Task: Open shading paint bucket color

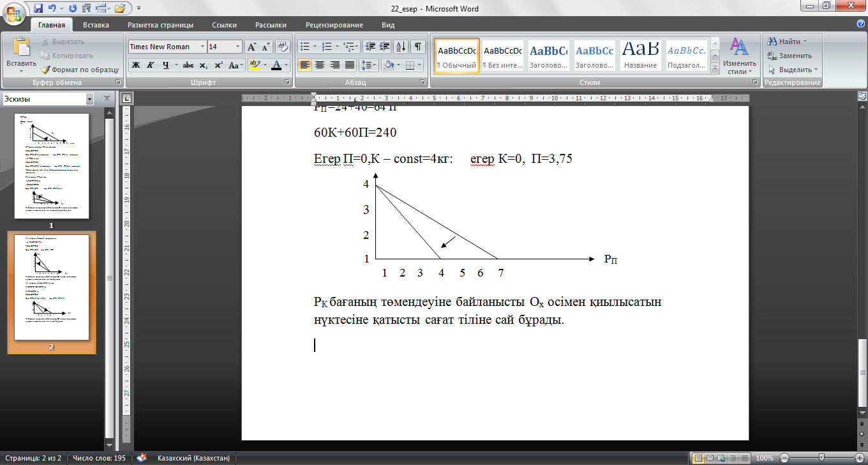Action: (387, 65)
